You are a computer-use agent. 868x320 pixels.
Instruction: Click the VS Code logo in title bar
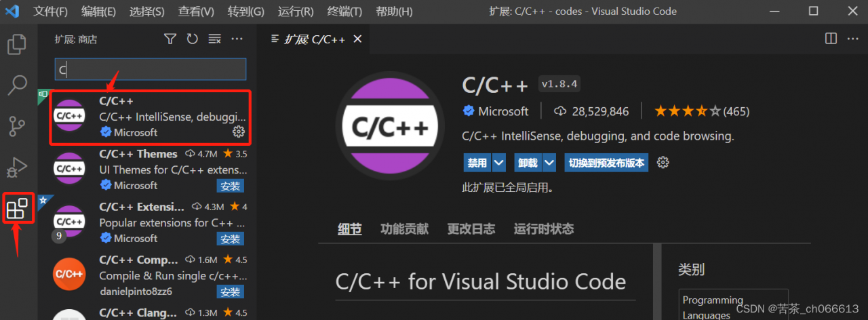pyautogui.click(x=12, y=12)
